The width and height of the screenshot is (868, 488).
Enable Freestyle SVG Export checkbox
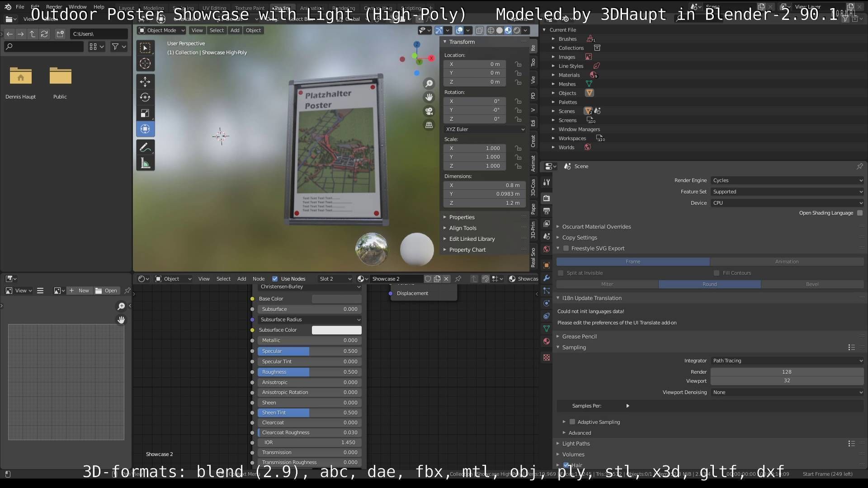click(566, 249)
